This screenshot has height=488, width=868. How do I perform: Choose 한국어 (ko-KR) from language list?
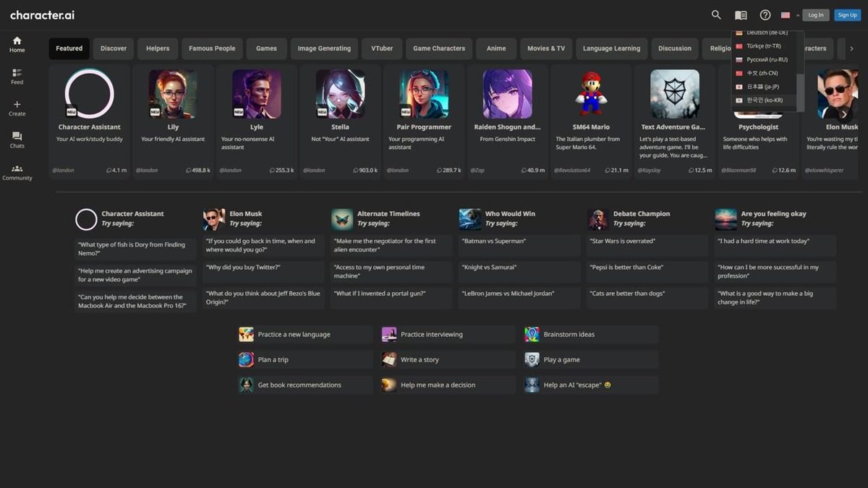[764, 100]
